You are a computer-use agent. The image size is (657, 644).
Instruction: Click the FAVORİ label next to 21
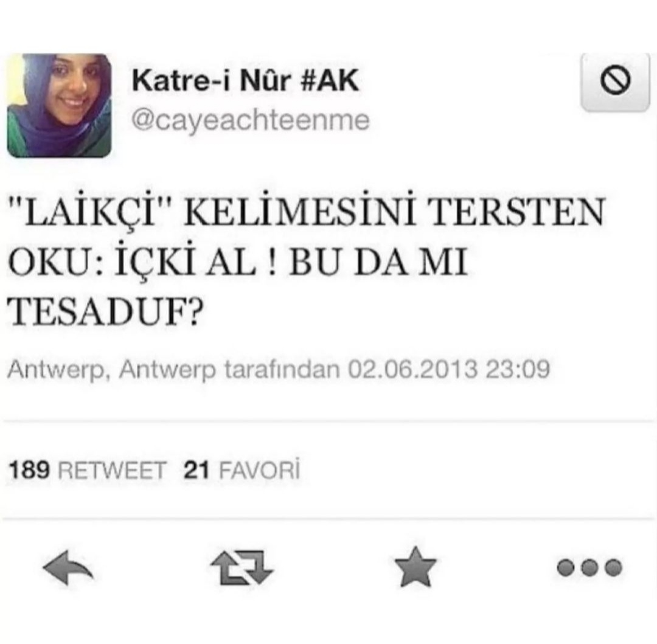[x=260, y=470]
